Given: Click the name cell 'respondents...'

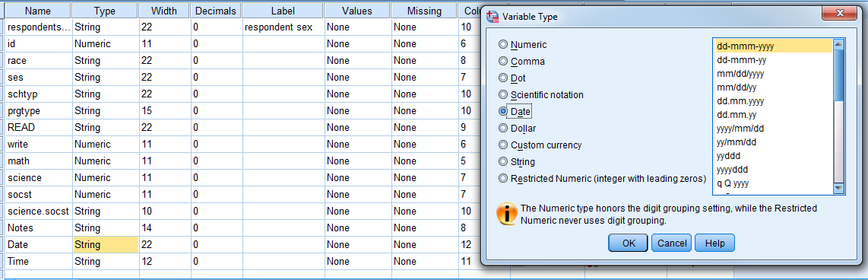Looking at the screenshot, I should [x=38, y=27].
